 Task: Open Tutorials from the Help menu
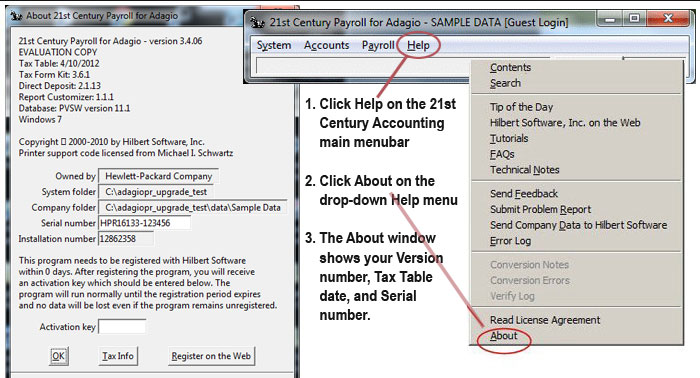[x=509, y=138]
